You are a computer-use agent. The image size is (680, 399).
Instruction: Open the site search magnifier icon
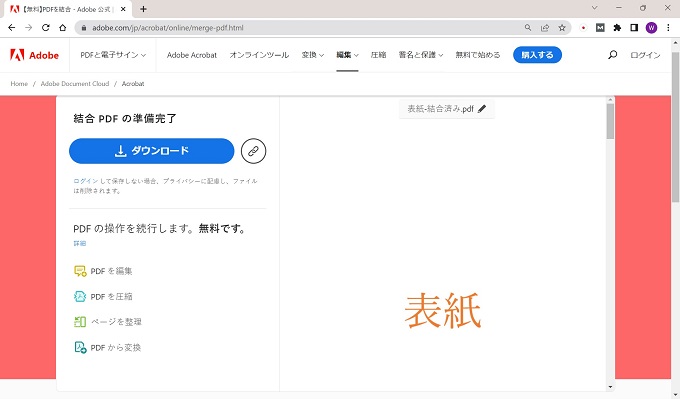612,55
